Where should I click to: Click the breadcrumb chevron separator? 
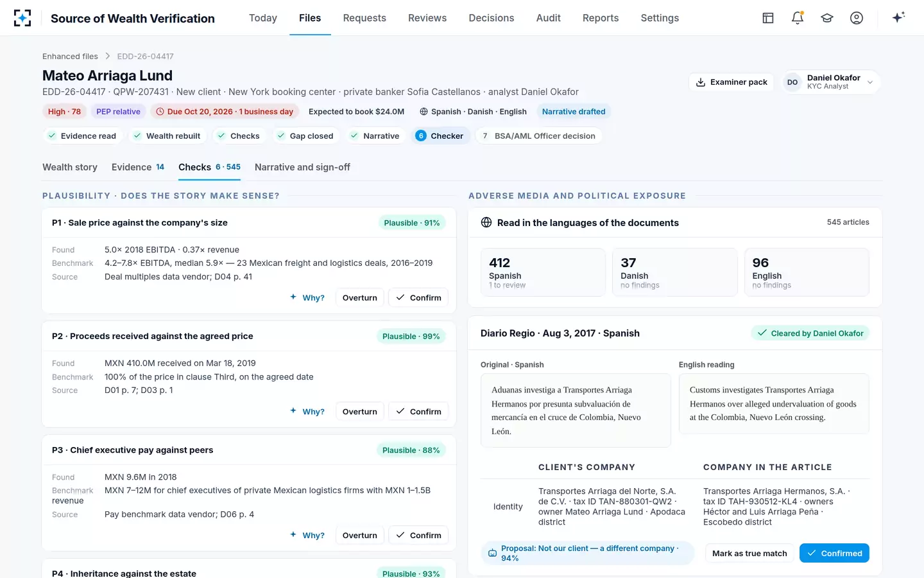108,57
